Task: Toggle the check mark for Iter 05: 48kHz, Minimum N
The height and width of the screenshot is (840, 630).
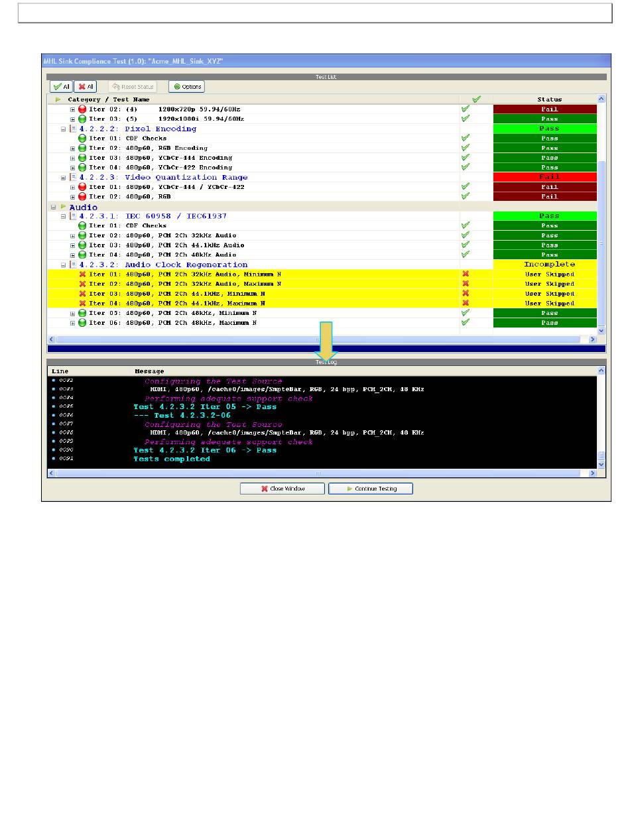Action: point(466,313)
